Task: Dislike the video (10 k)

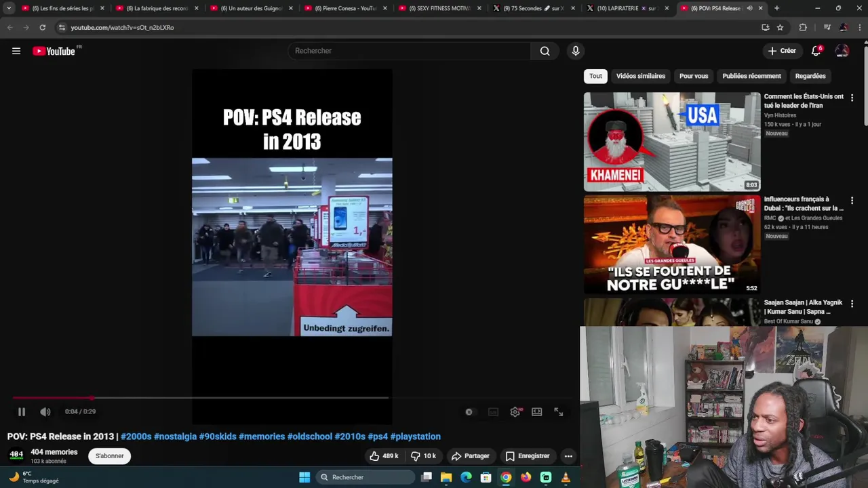Action: click(x=424, y=456)
